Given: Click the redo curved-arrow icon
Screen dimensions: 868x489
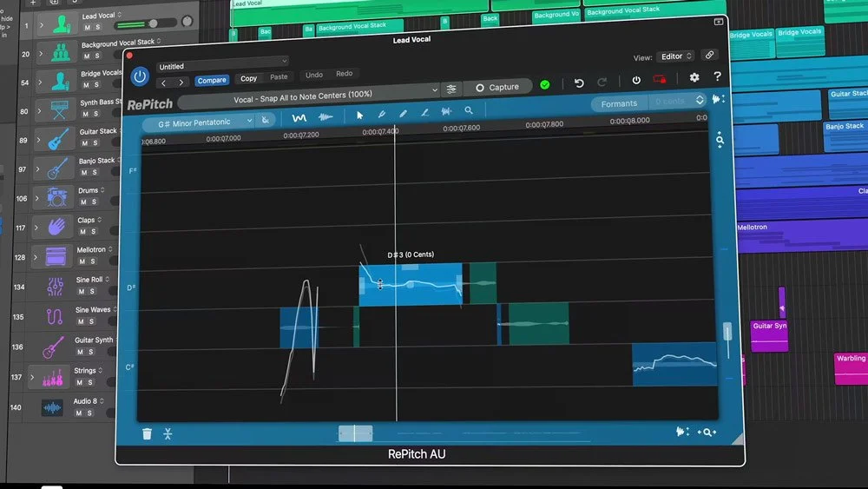Looking at the screenshot, I should click(x=602, y=82).
